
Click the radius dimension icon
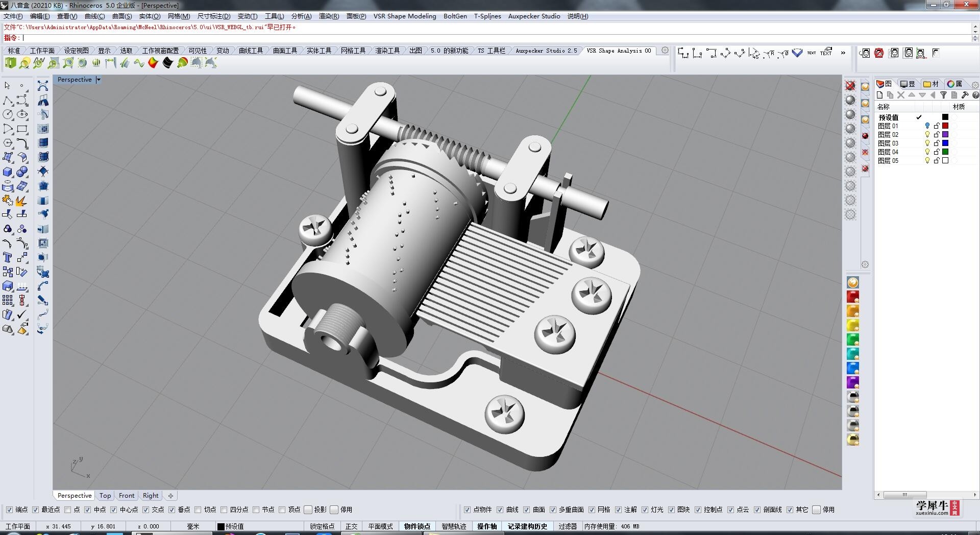pos(769,53)
